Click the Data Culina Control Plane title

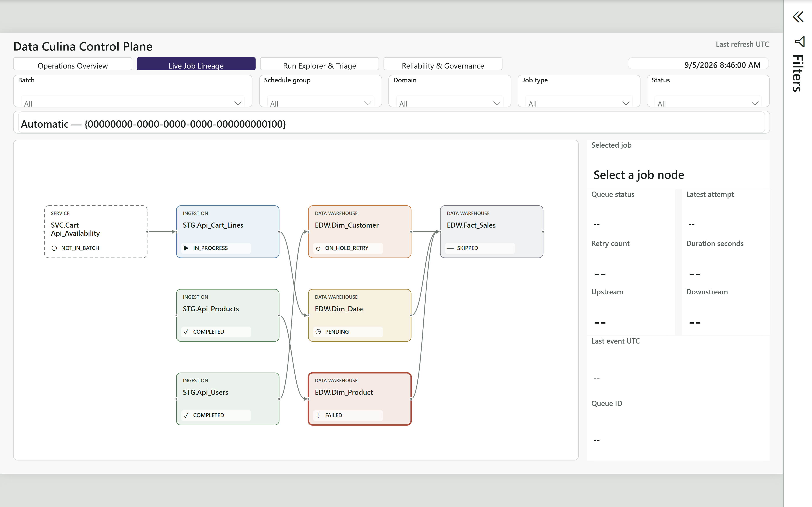[83, 47]
